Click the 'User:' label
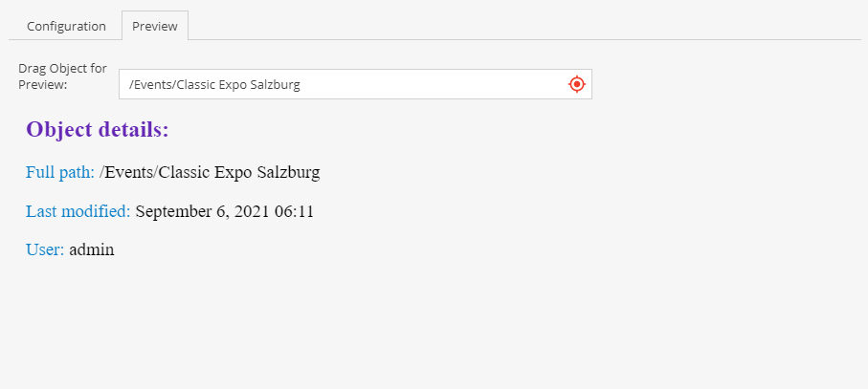 (x=45, y=249)
